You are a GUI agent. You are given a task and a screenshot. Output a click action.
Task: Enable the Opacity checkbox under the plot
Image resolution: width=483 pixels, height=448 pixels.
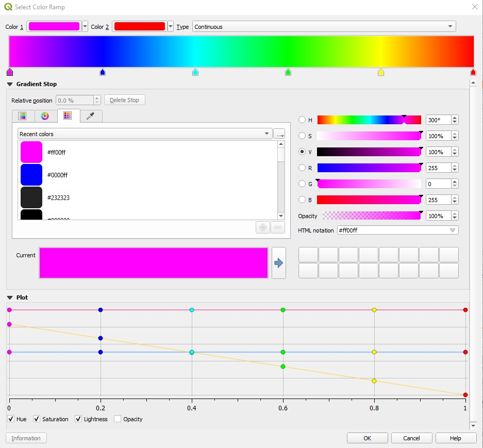pyautogui.click(x=117, y=419)
